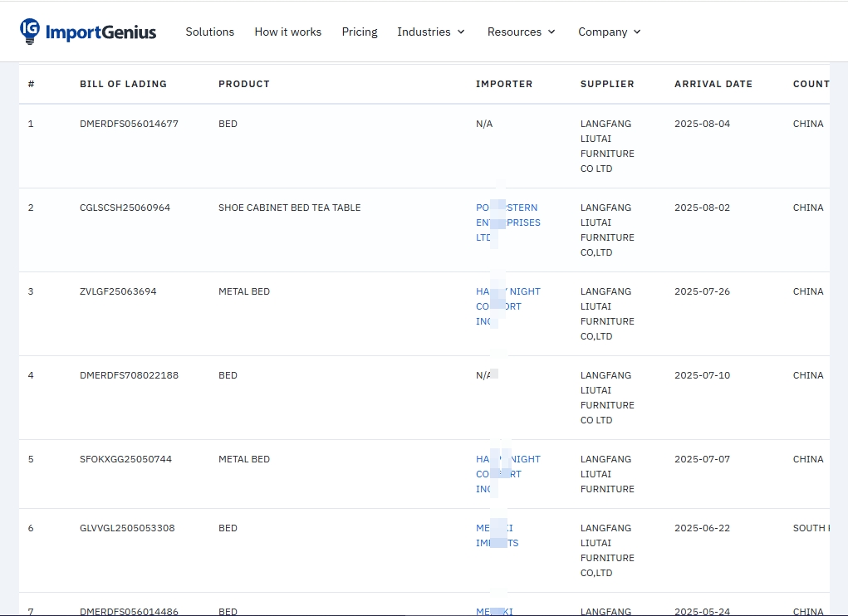Screen dimensions: 848x616
Task: Select bill of lading CGLSCSH25060964
Action: [125, 208]
